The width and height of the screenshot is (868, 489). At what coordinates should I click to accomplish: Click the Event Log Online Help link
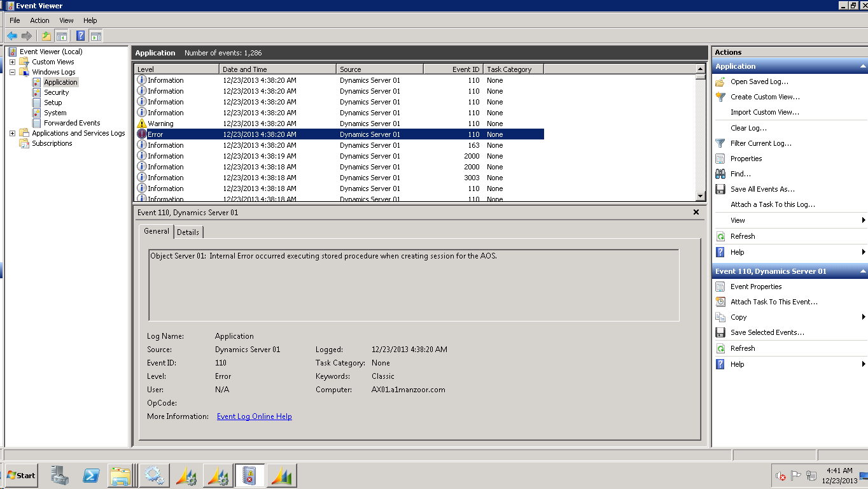(x=253, y=416)
